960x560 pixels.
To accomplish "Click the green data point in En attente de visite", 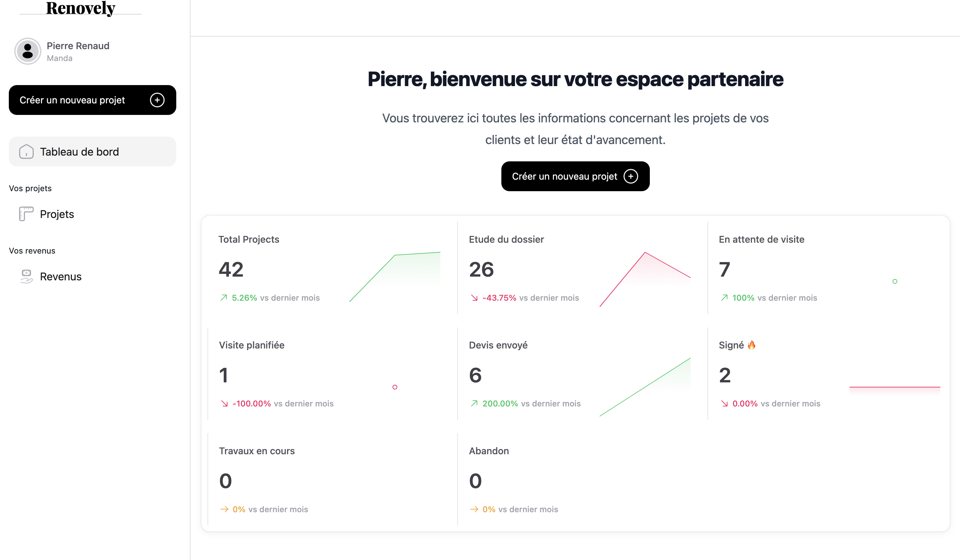I will coord(895,281).
